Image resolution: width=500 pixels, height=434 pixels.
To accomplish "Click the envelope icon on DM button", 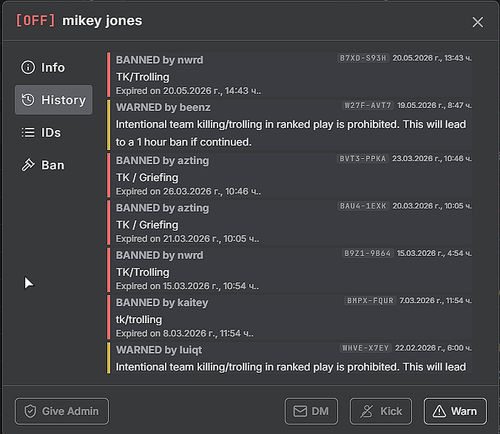I will 300,411.
